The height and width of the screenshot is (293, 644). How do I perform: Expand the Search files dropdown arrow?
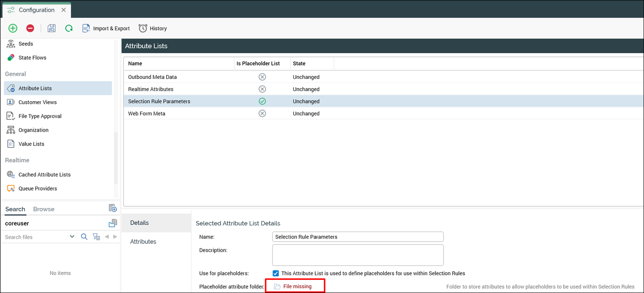[x=72, y=237]
